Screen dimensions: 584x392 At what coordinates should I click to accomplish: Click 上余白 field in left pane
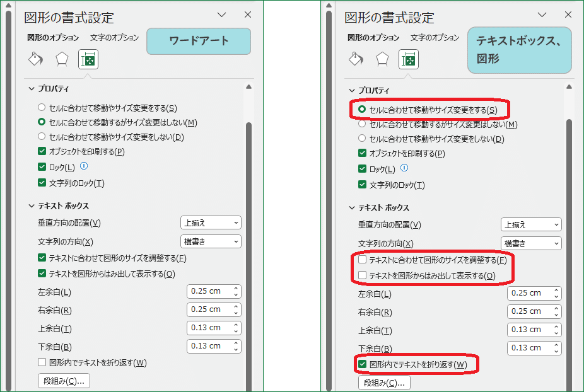pyautogui.click(x=214, y=328)
